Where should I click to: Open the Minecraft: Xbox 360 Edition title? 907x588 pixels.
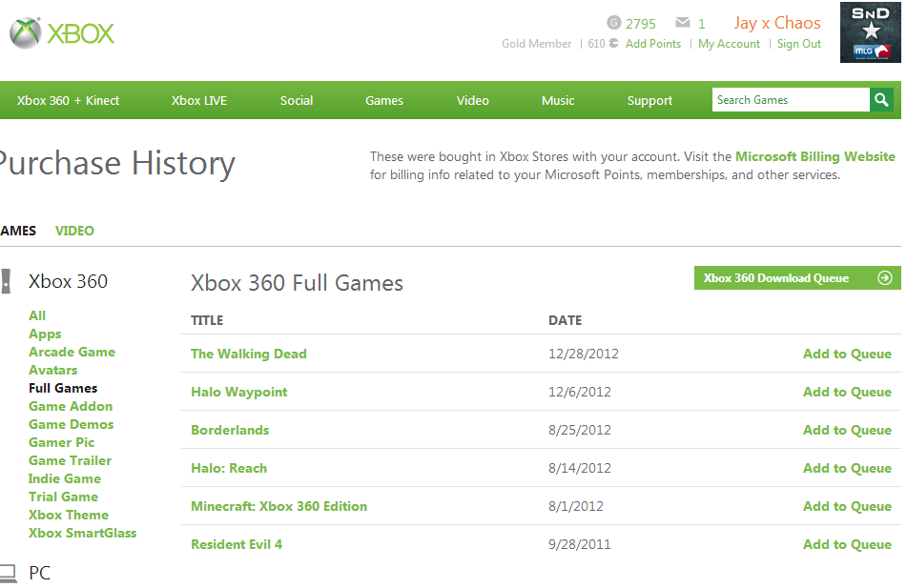coord(278,506)
